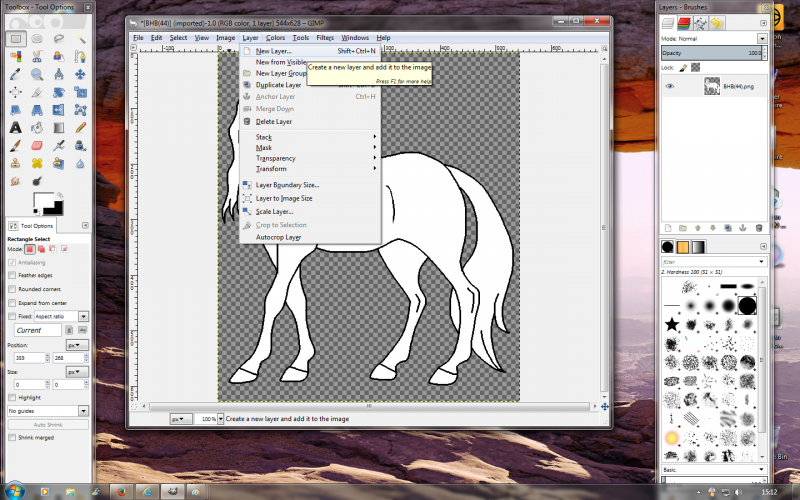
Task: Toggle lock alpha channel checkerboard icon
Action: tap(695, 67)
